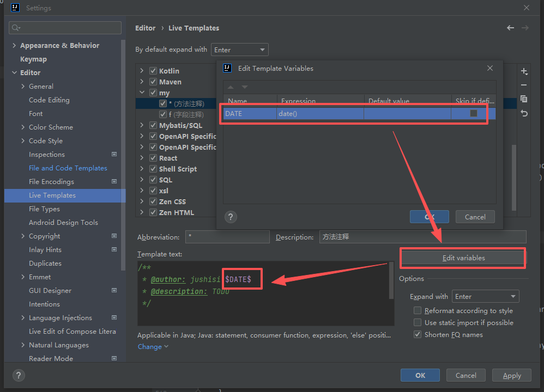Click the search magnifier icon in Settings
The width and height of the screenshot is (544, 392).
tap(16, 28)
